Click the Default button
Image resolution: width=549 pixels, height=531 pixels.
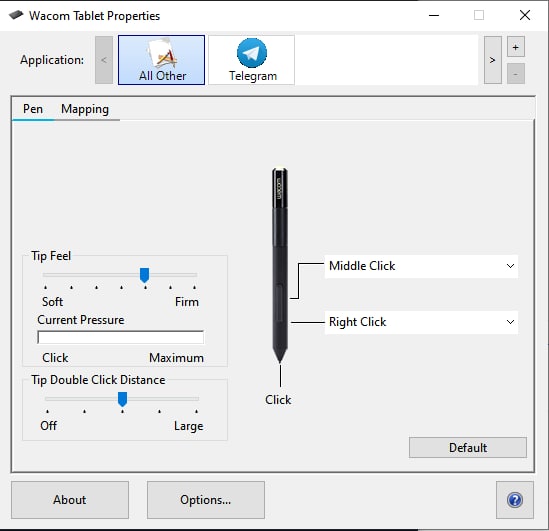tap(468, 447)
